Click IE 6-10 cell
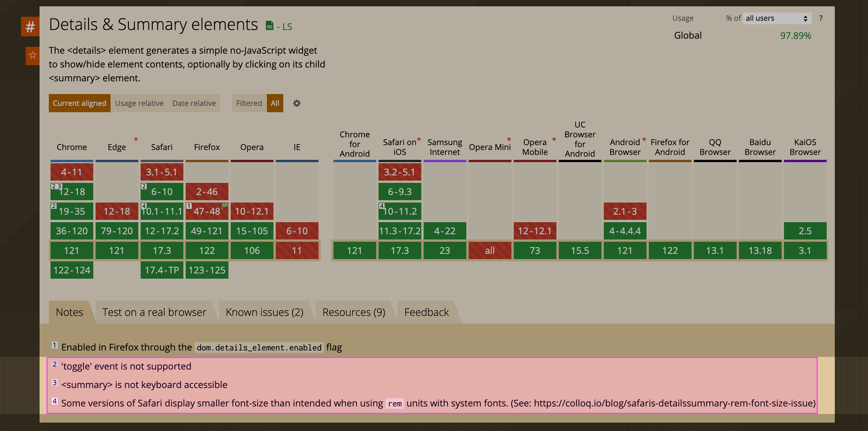Screen dimensions: 868x431 click(297, 231)
